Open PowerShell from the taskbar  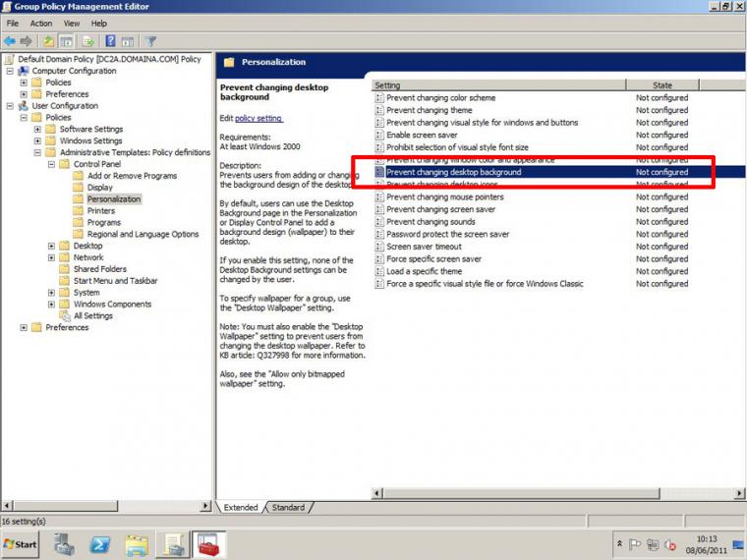(x=100, y=544)
